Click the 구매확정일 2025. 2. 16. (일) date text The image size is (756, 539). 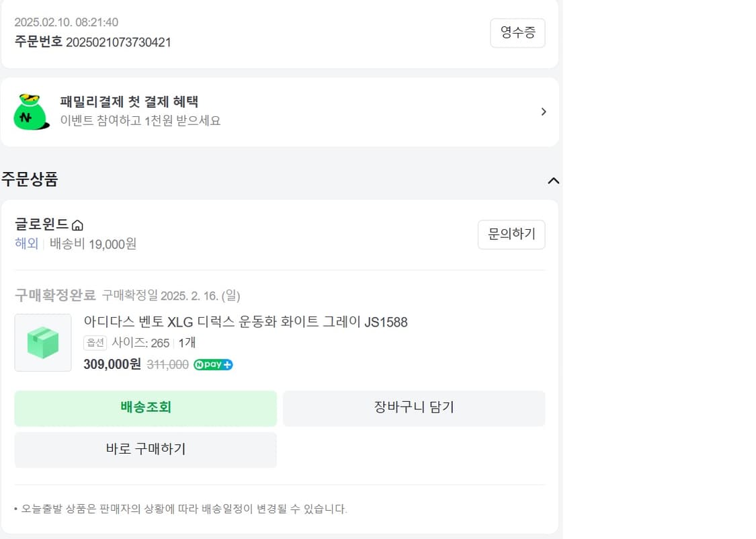click(171, 296)
